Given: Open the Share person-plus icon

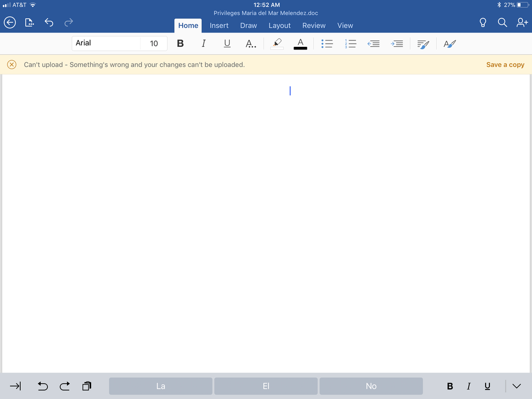Looking at the screenshot, I should (522, 22).
